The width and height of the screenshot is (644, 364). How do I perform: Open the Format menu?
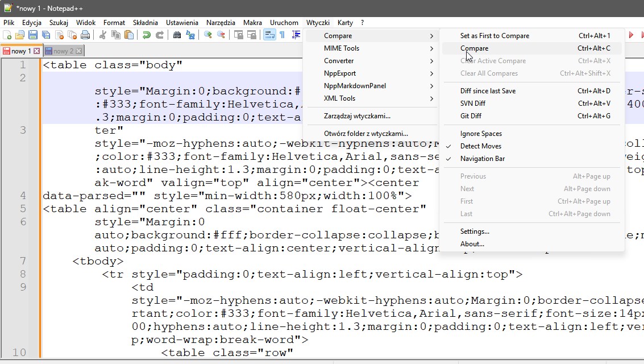click(x=114, y=23)
